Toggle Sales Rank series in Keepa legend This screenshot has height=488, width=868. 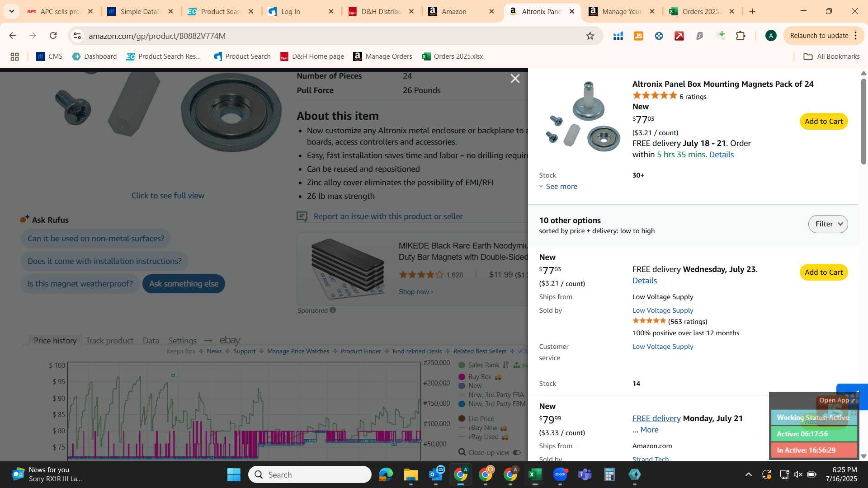click(x=479, y=365)
